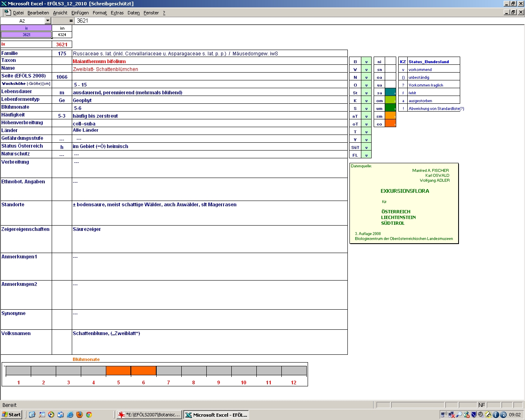The height and width of the screenshot is (420, 525).
Task: Select the 'v' status cell next to B
Action: (x=366, y=62)
